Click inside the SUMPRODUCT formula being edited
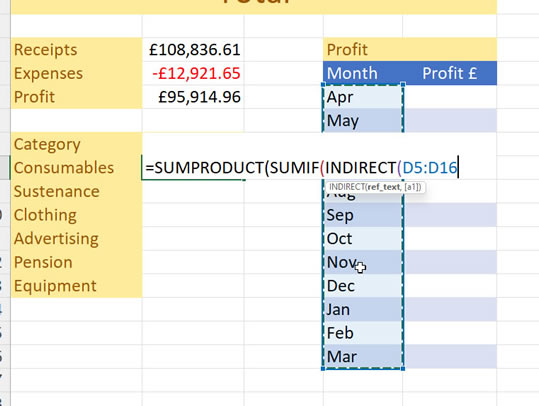 301,168
